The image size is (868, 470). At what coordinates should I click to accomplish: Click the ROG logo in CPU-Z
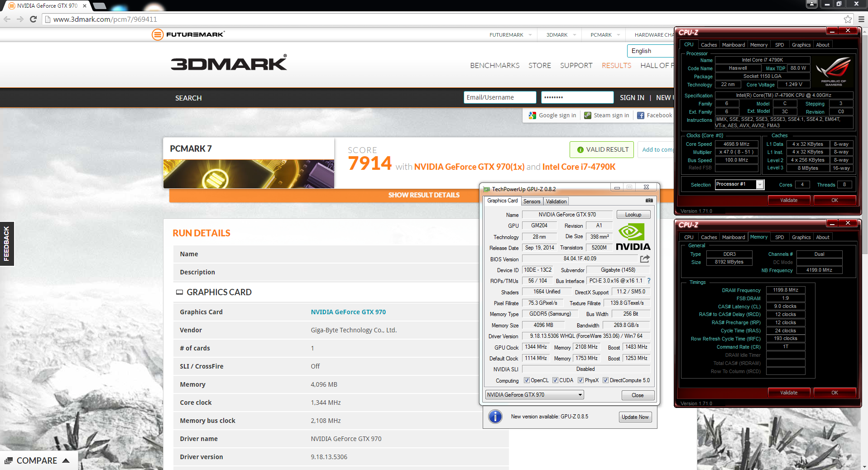point(834,71)
